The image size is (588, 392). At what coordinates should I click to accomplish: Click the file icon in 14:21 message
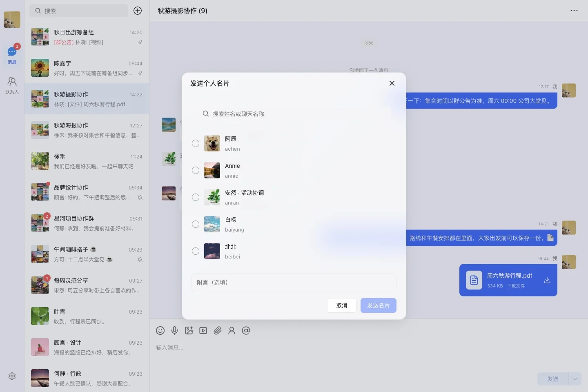tap(550, 238)
